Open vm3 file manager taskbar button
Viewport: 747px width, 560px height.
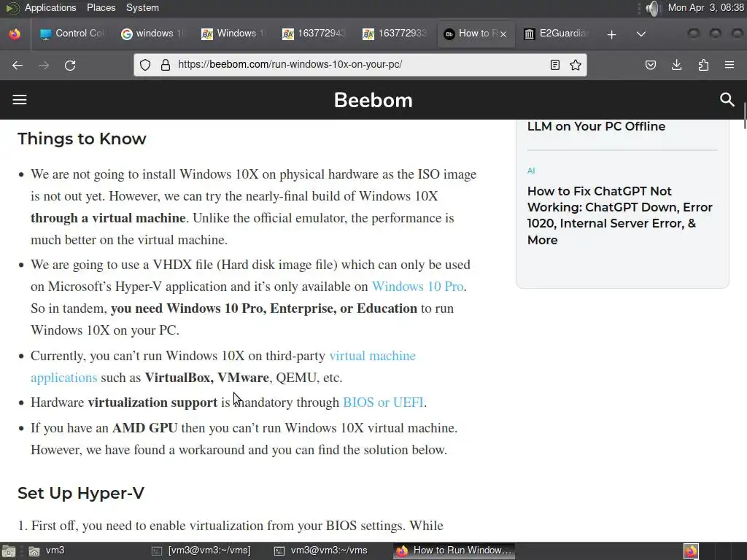click(47, 551)
